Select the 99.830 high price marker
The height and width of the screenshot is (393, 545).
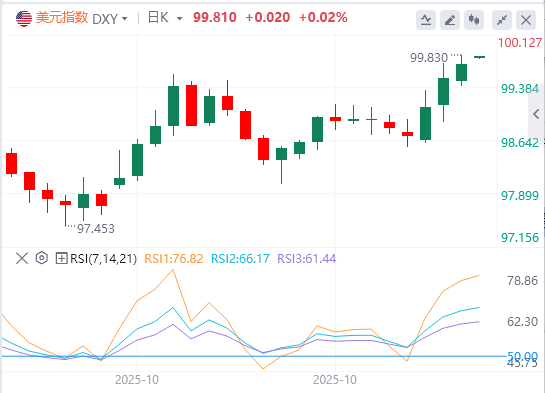pyautogui.click(x=429, y=58)
